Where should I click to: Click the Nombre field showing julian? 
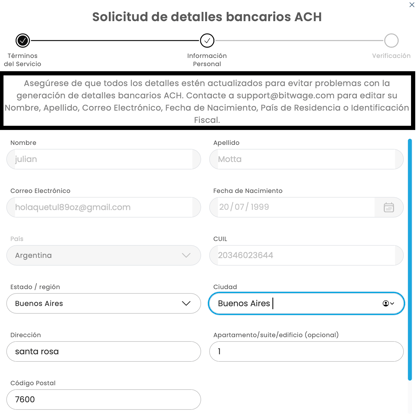[104, 159]
